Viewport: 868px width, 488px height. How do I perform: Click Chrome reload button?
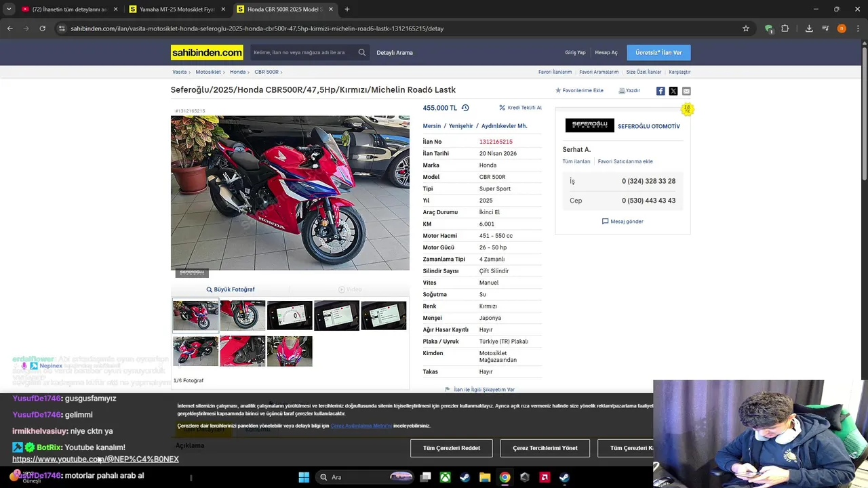pos(43,28)
